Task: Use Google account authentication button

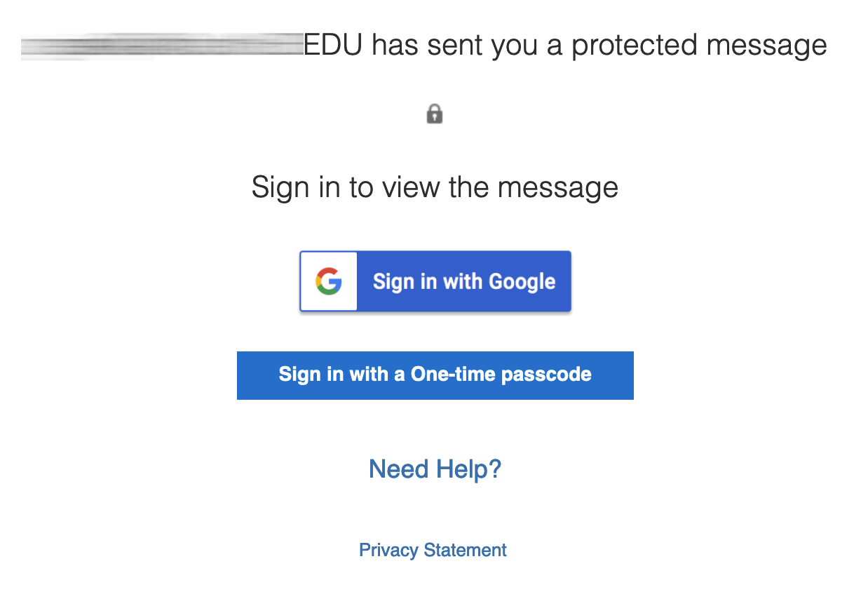Action: tap(435, 281)
